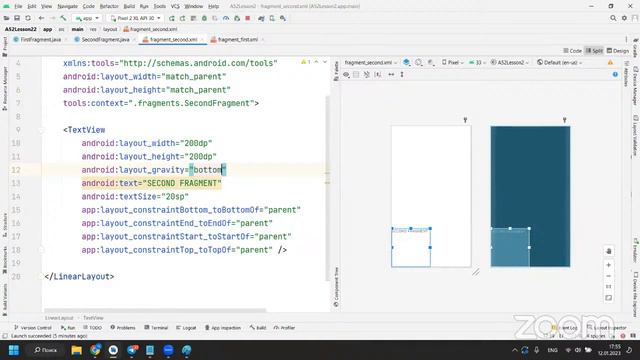640x360 pixels.
Task: Click the Sync/Reload from disk icon
Action: (x=28, y=18)
